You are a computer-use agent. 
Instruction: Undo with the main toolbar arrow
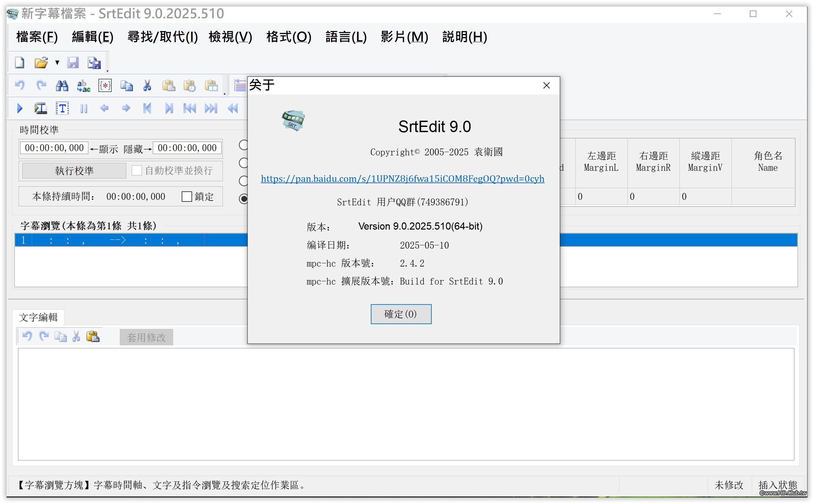click(20, 85)
